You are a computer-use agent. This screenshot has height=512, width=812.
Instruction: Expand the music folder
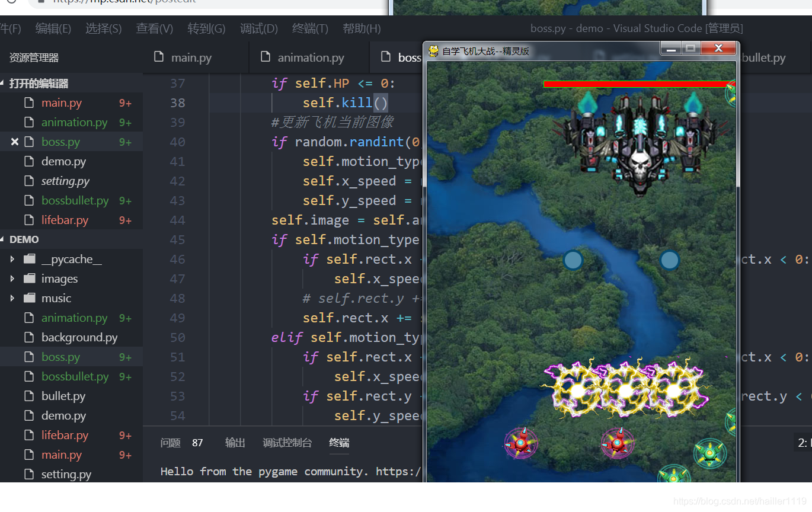click(x=56, y=298)
